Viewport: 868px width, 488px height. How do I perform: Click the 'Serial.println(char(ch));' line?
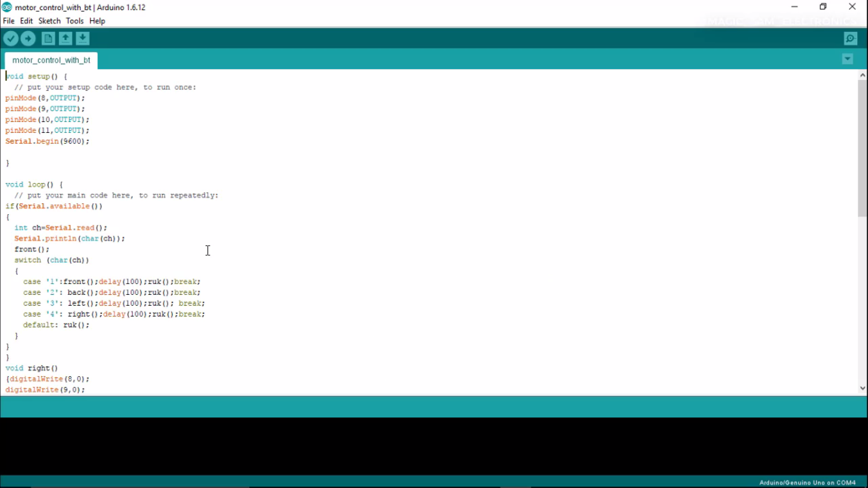[x=70, y=238]
